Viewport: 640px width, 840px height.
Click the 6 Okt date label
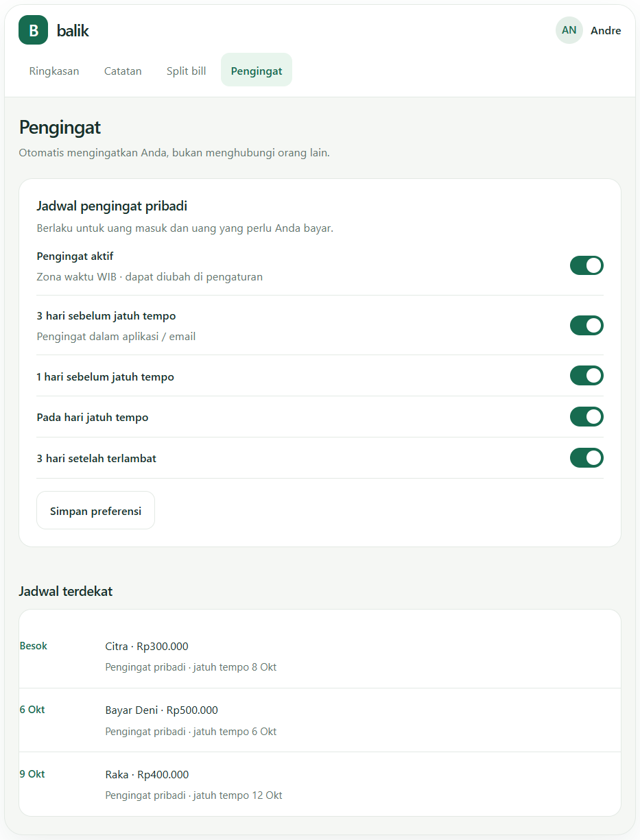[x=32, y=710]
